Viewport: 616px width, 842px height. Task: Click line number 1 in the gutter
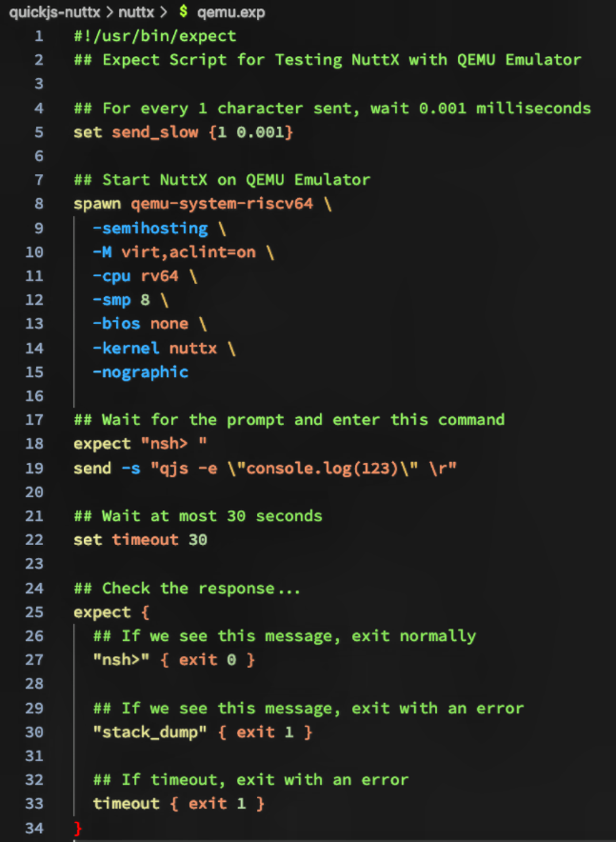click(38, 36)
